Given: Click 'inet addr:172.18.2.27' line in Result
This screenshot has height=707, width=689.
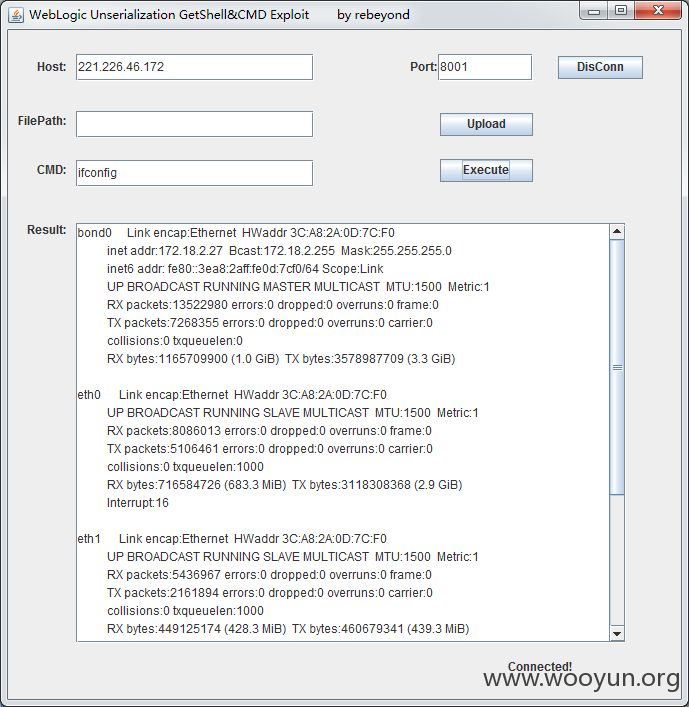Looking at the screenshot, I should 279,251.
